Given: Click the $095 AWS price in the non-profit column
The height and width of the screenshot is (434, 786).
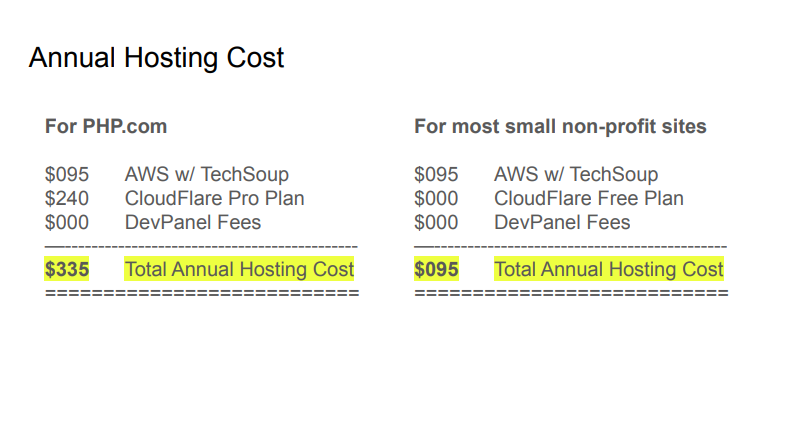Looking at the screenshot, I should coord(436,174).
